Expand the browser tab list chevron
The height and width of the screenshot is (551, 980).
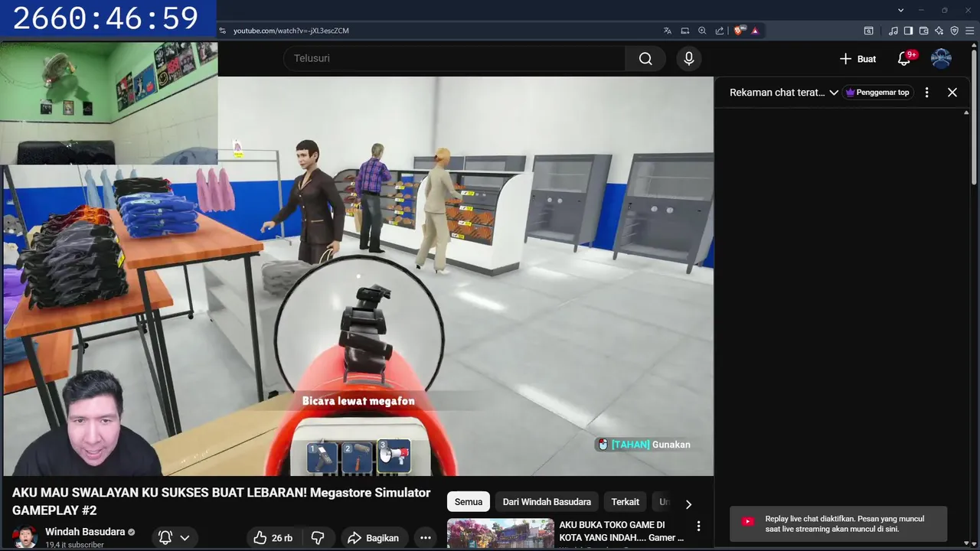[901, 10]
